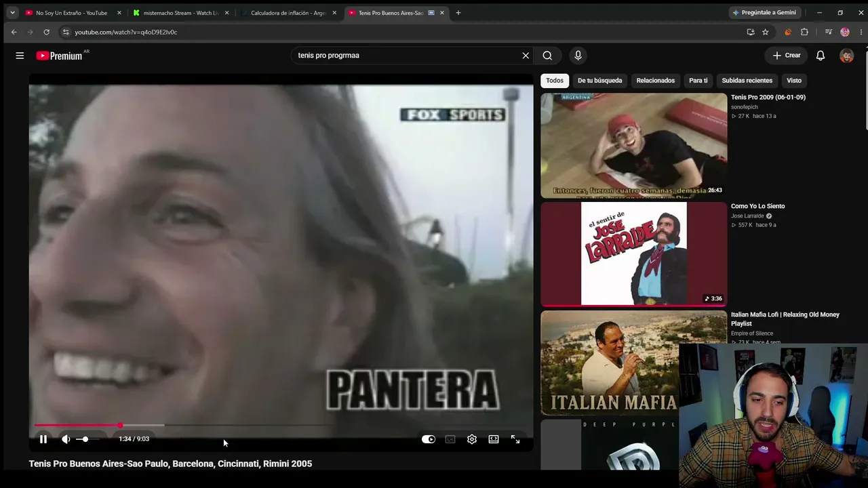Viewport: 868px width, 488px height.
Task: Toggle the autoplay switch in the player
Action: [429, 439]
